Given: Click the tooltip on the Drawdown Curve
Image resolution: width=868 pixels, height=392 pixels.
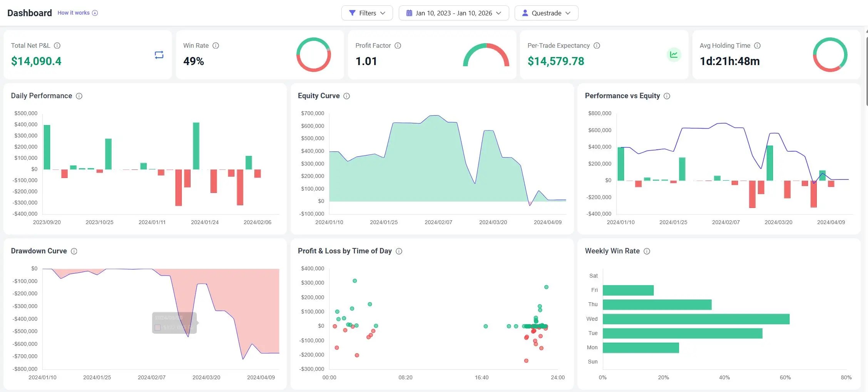Looking at the screenshot, I should pos(174,323).
